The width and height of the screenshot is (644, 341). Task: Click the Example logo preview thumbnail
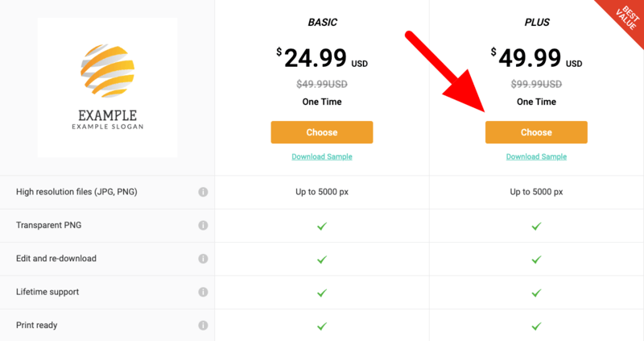107,87
